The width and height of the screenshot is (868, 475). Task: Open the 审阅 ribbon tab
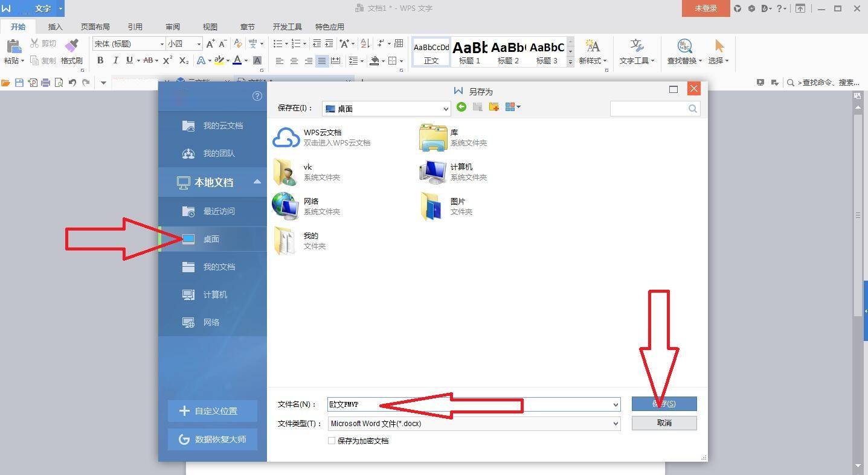tap(173, 27)
